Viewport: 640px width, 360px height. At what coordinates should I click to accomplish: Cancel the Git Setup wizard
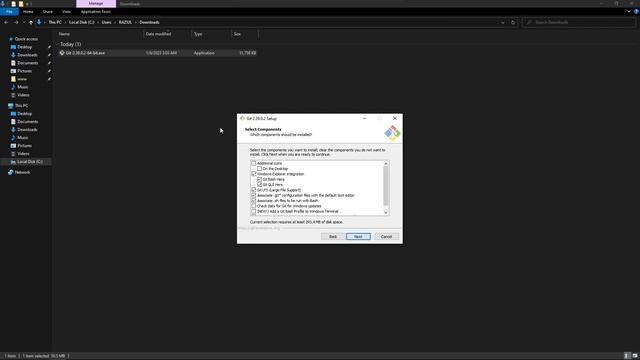click(x=386, y=237)
